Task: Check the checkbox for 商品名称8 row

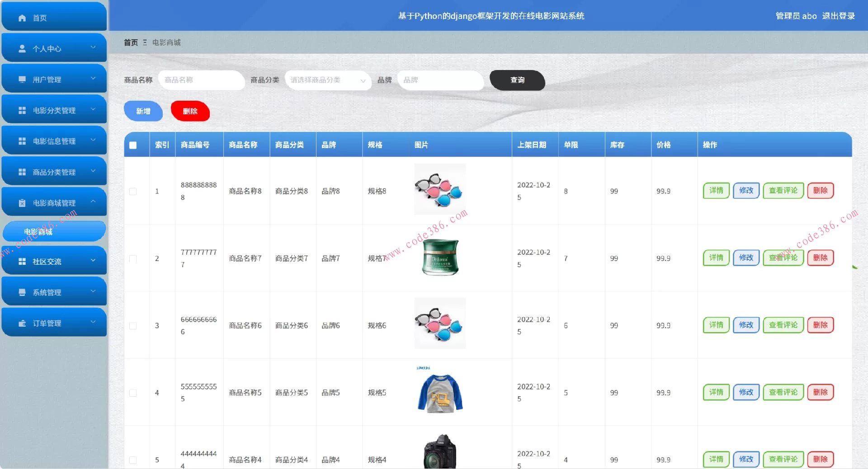Action: (132, 191)
